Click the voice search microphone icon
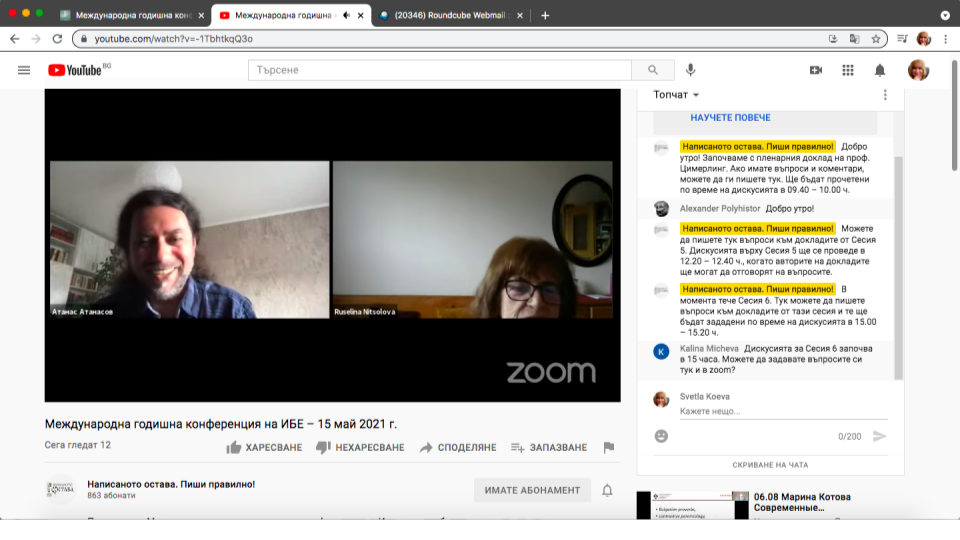The width and height of the screenshot is (960, 540). pyautogui.click(x=690, y=70)
